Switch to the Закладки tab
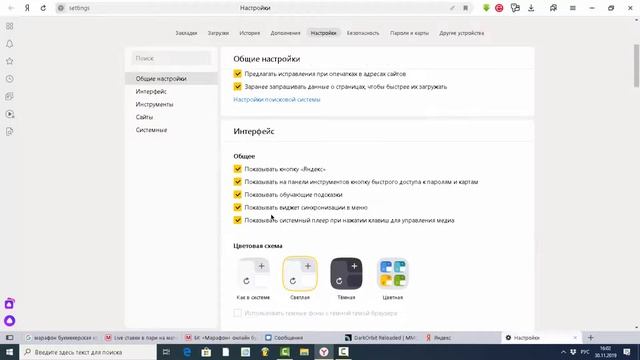Screen dimensions: 640x360 point(186,33)
